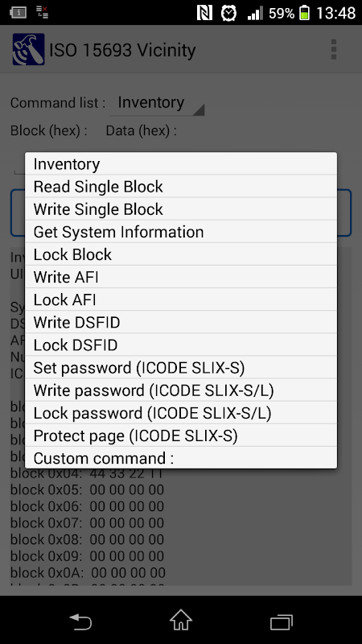The height and width of the screenshot is (644, 362).
Task: Tap the Android back navigation icon
Action: (x=80, y=621)
